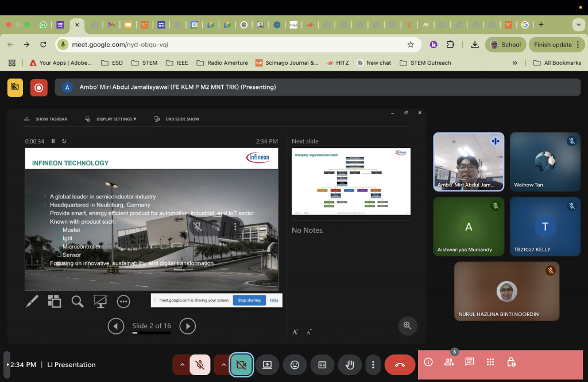Select the TB21027 KELLY participant tile
The image size is (588, 382).
coord(546,227)
